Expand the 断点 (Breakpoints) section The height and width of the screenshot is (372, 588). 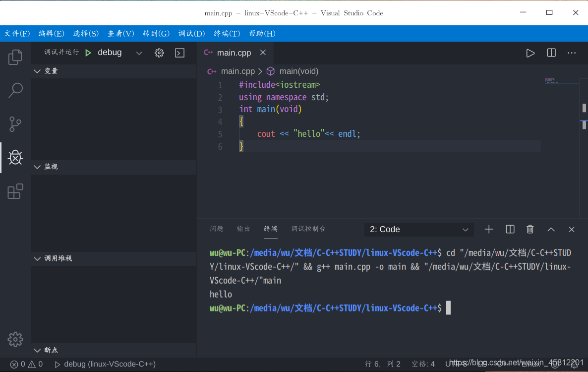point(114,350)
